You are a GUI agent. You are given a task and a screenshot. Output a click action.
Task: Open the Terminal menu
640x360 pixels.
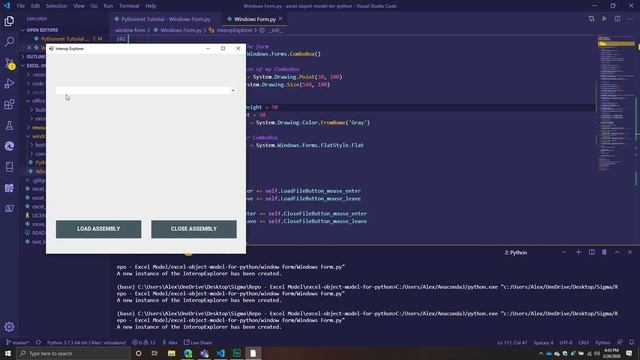tap(129, 6)
